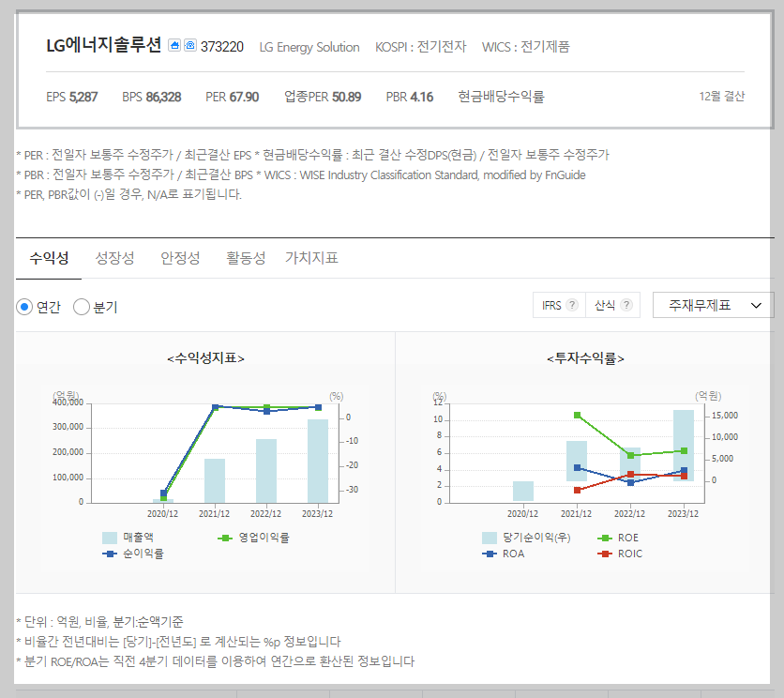Click the question mark icon next to 산식
This screenshot has height=698, width=784.
click(626, 305)
